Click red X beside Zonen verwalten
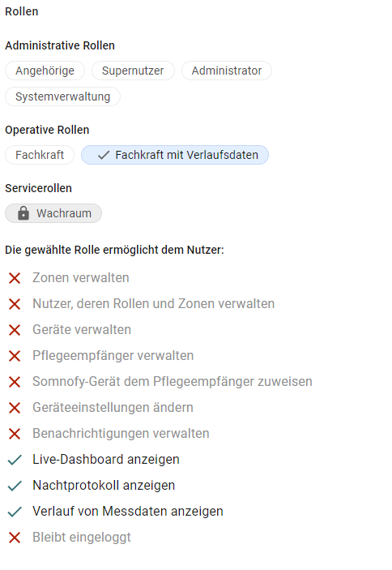392x570 pixels. [15, 278]
